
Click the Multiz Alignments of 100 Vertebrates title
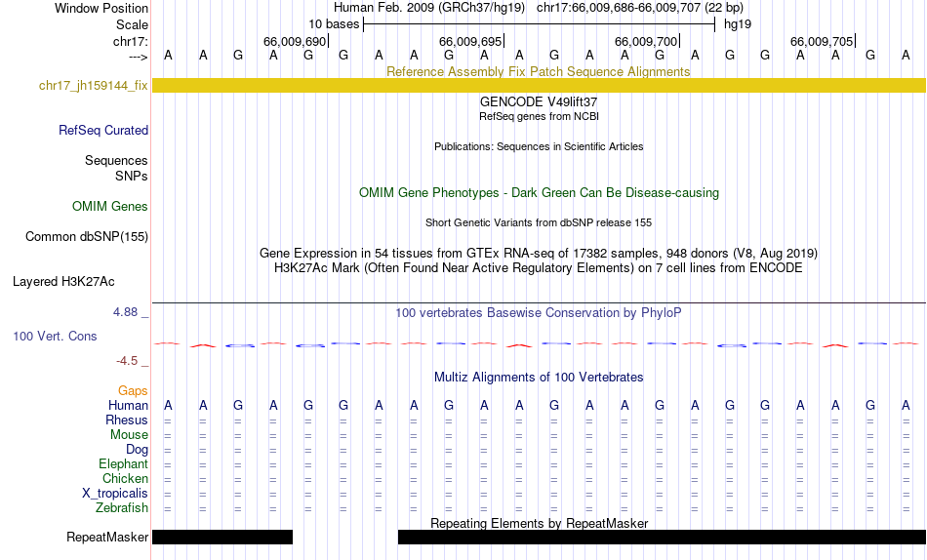pos(539,378)
